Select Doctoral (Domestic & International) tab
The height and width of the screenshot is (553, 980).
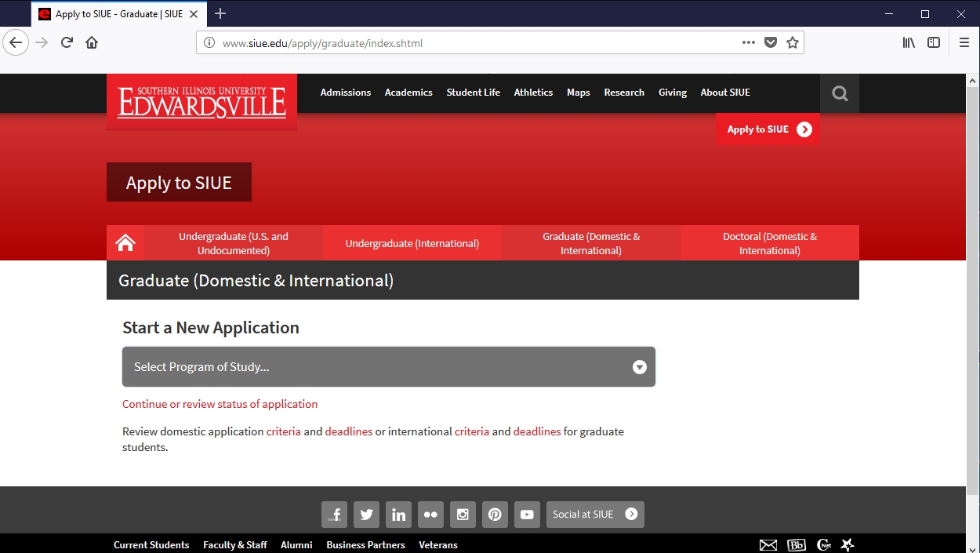(769, 243)
